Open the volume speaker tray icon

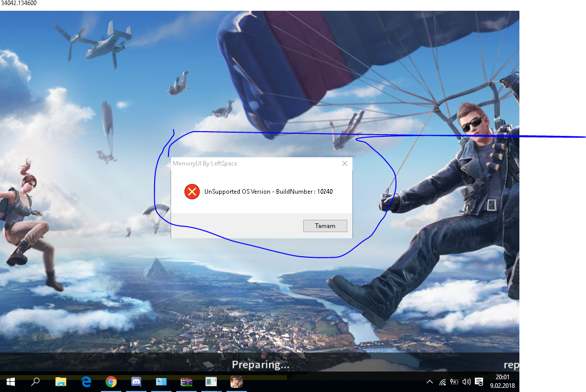point(467,382)
